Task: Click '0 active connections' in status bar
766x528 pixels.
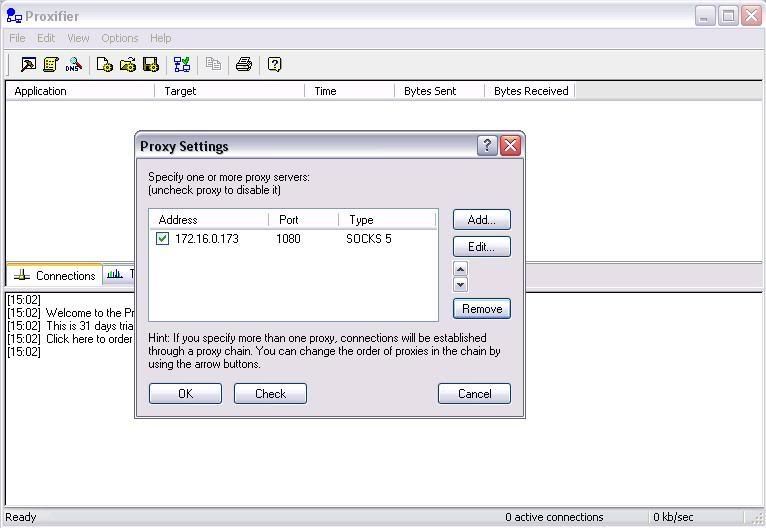Action: [554, 517]
